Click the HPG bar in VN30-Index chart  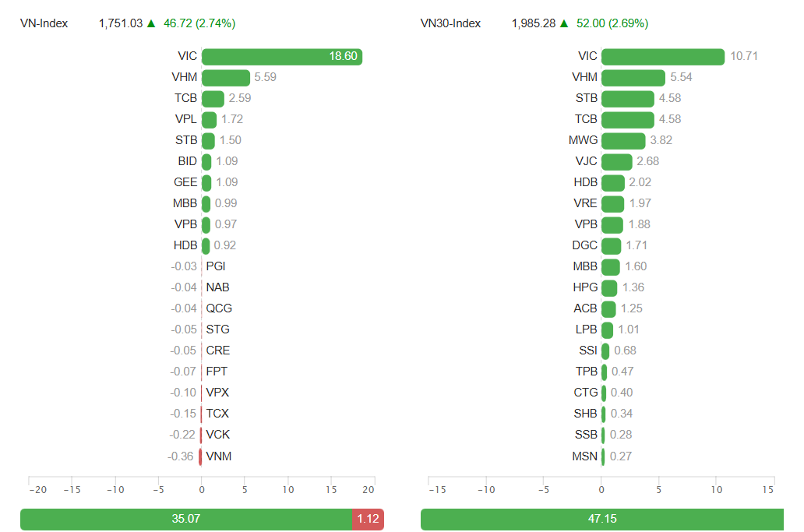click(609, 287)
